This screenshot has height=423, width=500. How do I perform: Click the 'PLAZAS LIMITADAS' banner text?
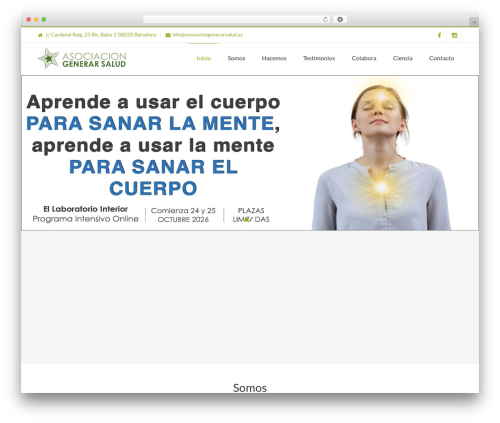click(251, 215)
